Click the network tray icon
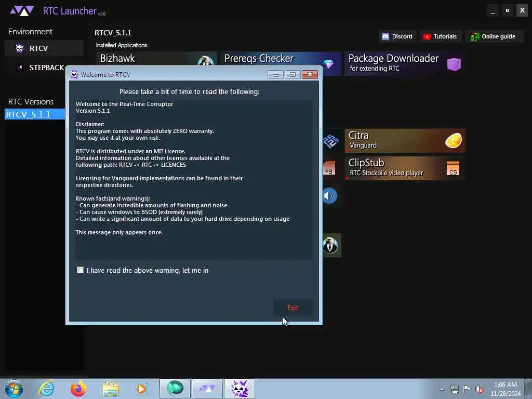The height and width of the screenshot is (399, 532). point(454,389)
